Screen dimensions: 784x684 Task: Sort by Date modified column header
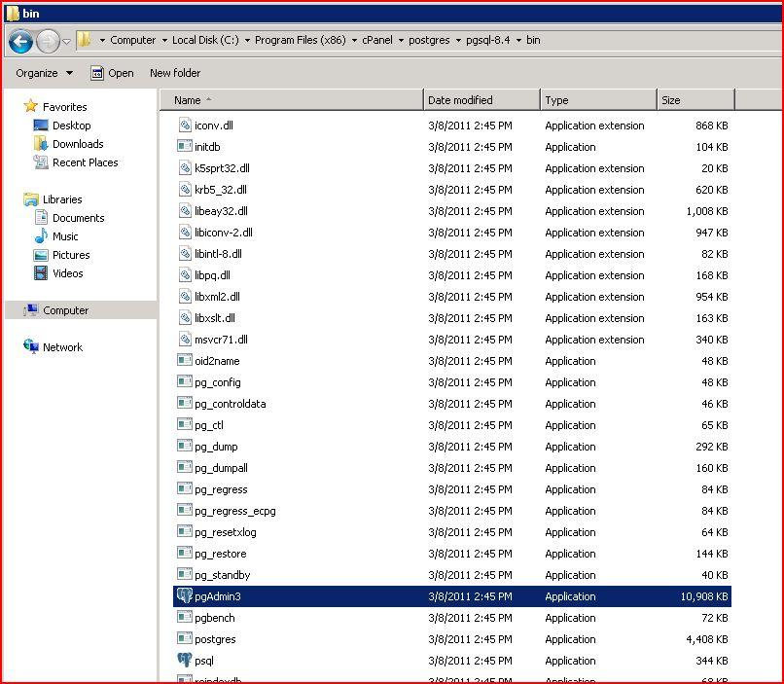pyautogui.click(x=481, y=100)
